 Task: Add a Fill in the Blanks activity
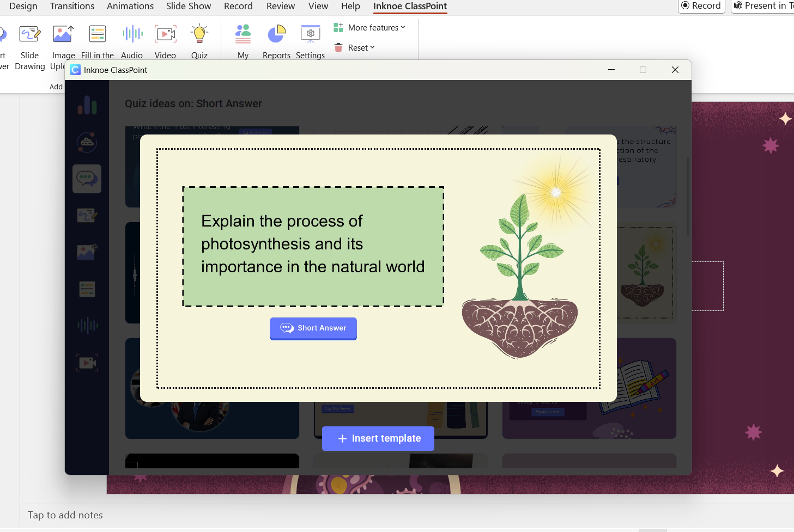pos(98,42)
